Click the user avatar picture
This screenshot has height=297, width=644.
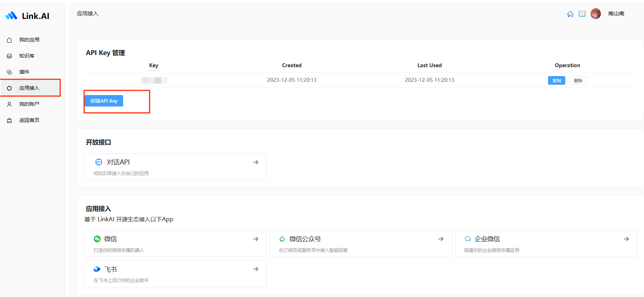(595, 14)
